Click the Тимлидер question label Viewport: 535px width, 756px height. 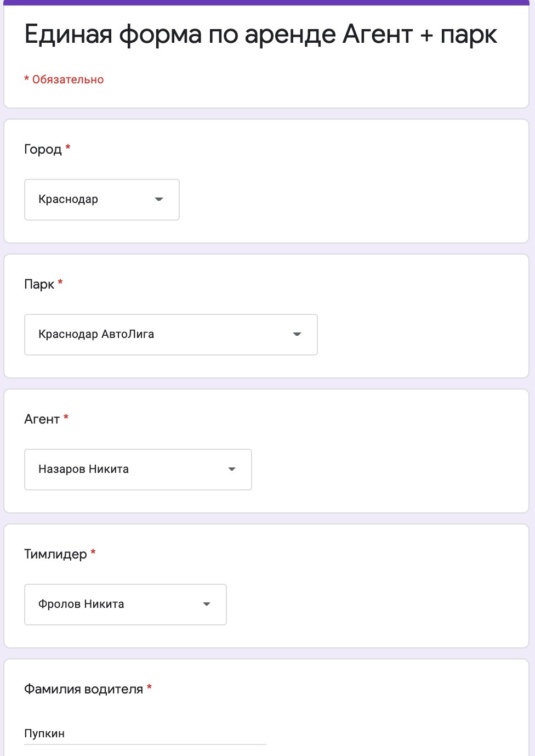click(x=55, y=554)
